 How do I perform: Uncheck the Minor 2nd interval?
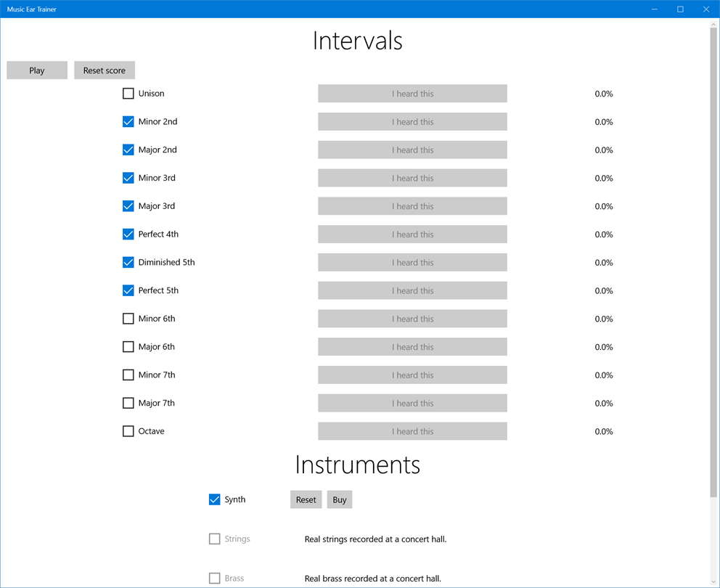click(x=128, y=122)
